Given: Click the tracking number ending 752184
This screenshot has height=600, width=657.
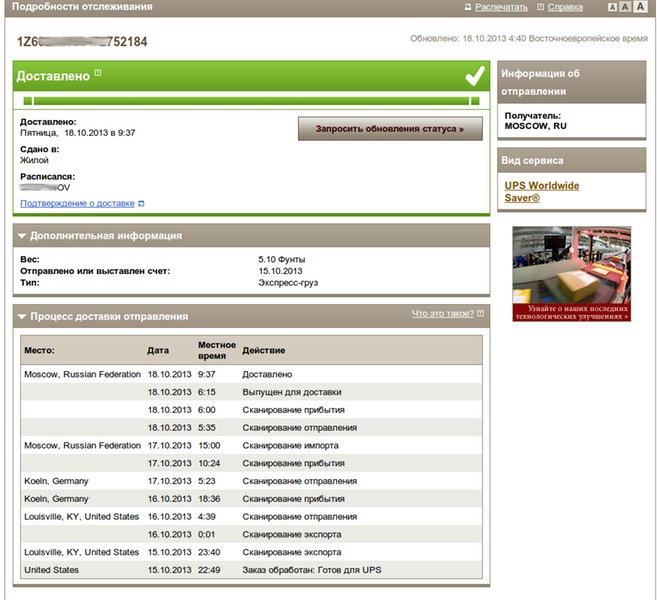Looking at the screenshot, I should (82, 41).
